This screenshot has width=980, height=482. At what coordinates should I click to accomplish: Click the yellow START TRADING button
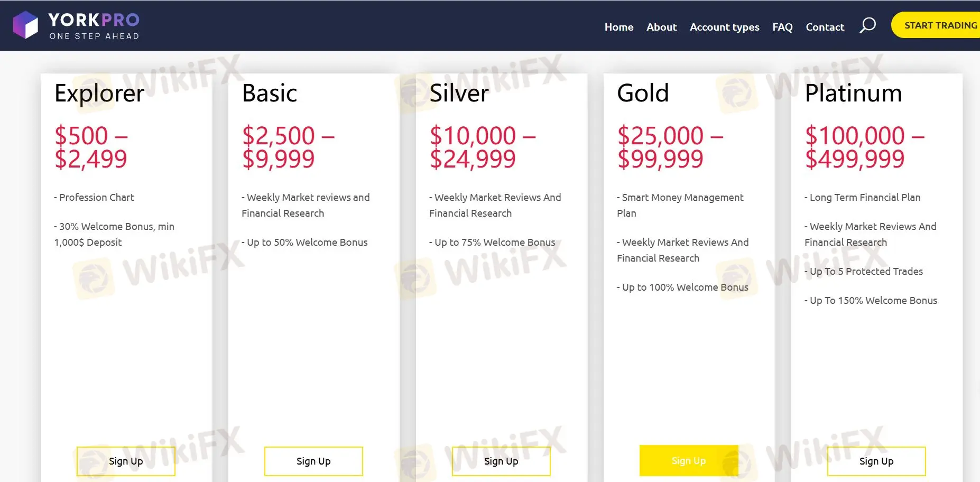click(x=936, y=25)
